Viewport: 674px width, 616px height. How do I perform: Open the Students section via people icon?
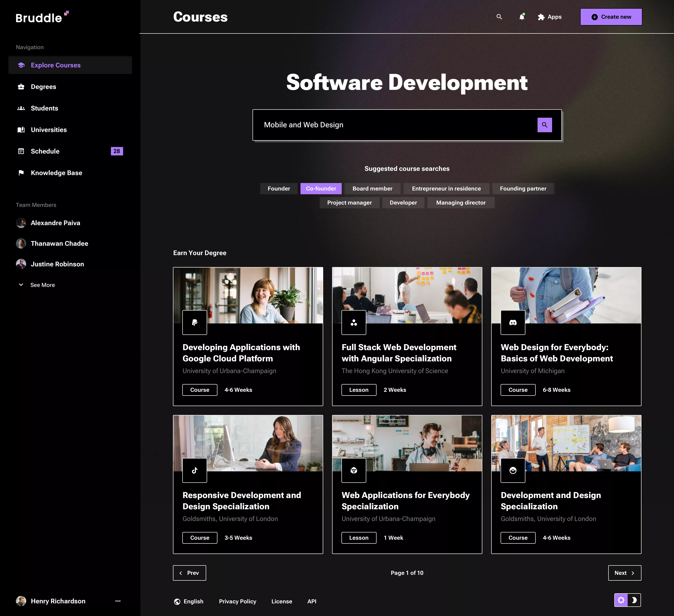point(21,108)
